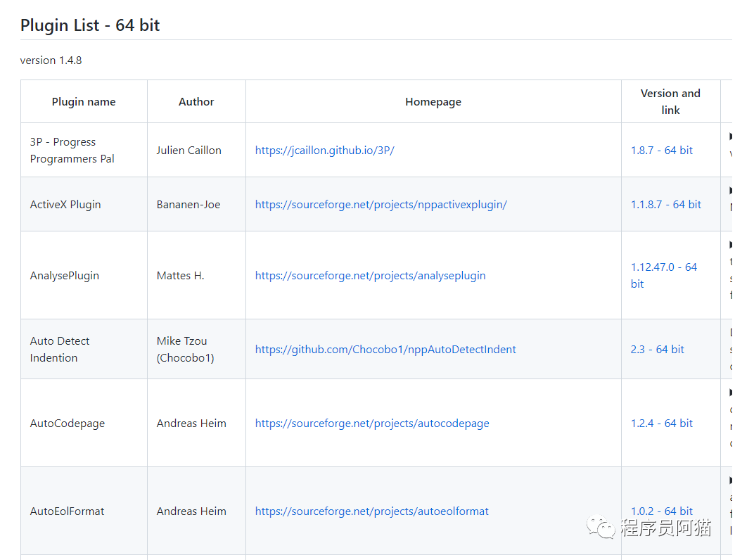Select the "Author" column header
The image size is (735, 560).
pos(196,101)
